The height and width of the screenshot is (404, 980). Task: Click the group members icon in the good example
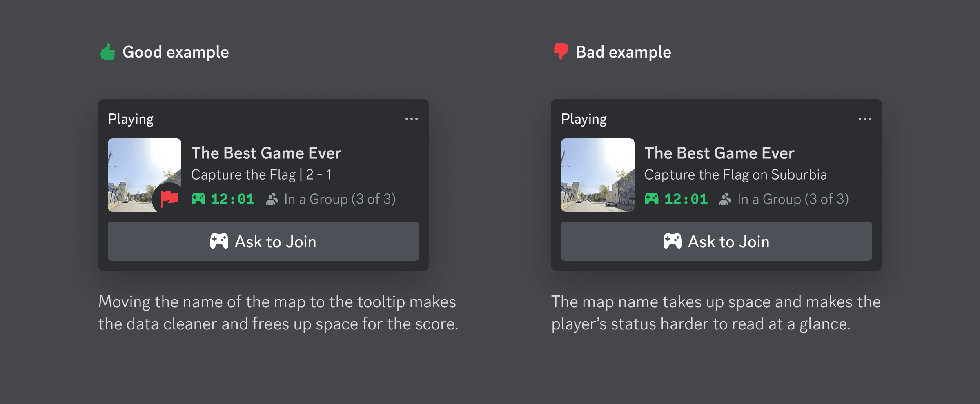[x=272, y=199]
